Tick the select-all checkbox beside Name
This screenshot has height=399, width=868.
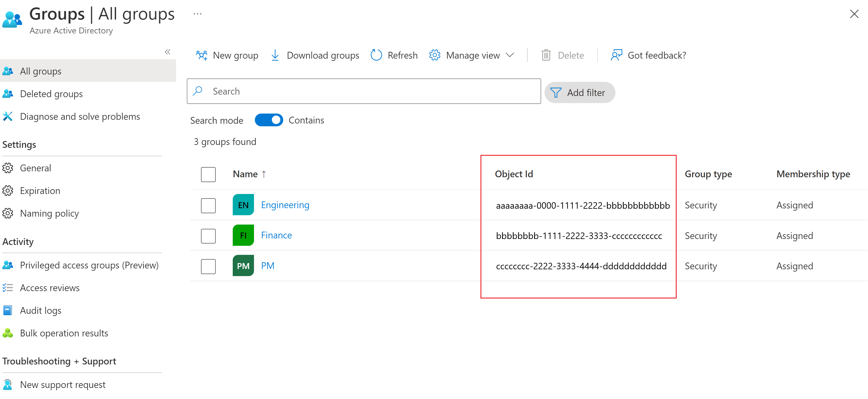(208, 174)
